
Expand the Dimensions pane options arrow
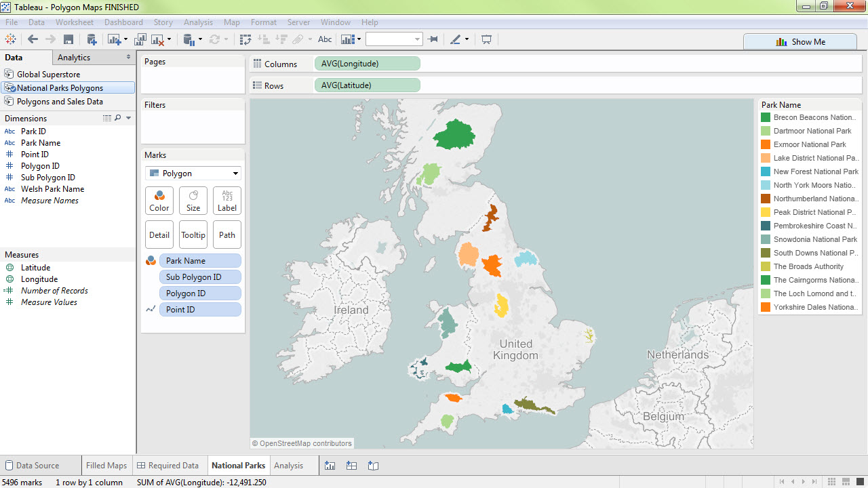(129, 119)
